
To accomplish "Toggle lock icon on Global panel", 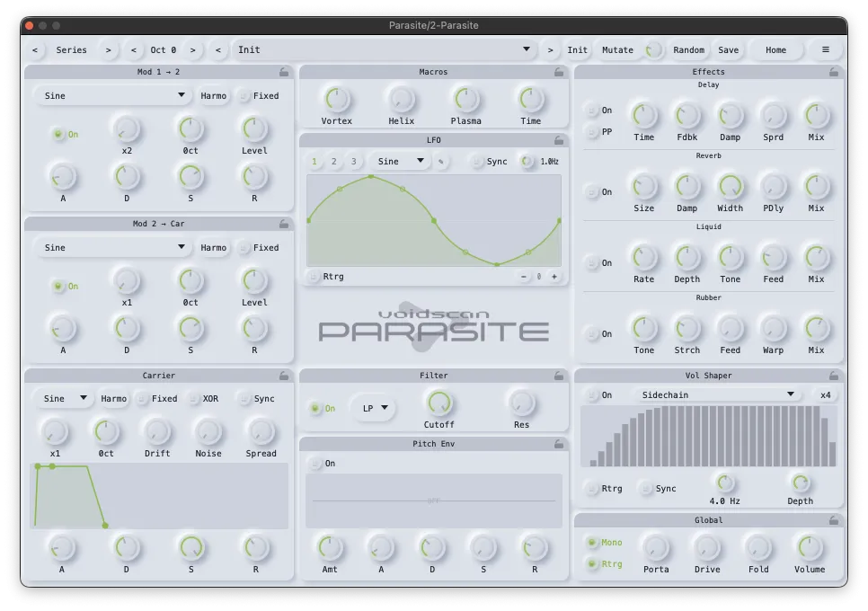I will click(833, 520).
